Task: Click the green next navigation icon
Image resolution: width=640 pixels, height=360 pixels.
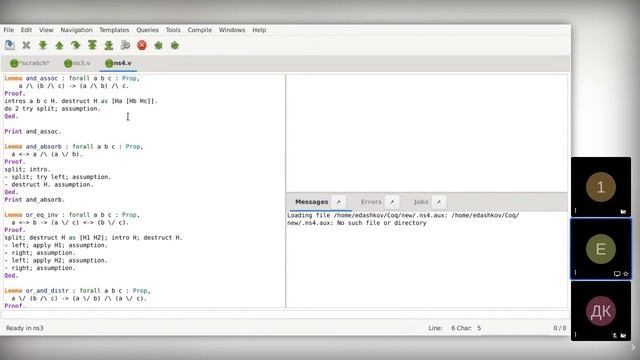Action: [x=175, y=45]
